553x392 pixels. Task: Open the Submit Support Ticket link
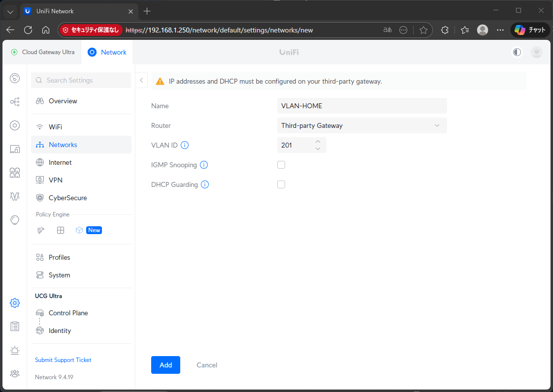(63, 360)
